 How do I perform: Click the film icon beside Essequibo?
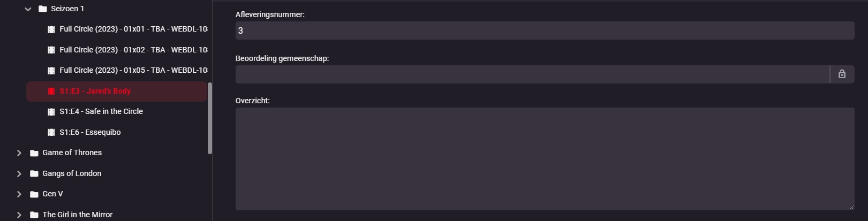51,132
